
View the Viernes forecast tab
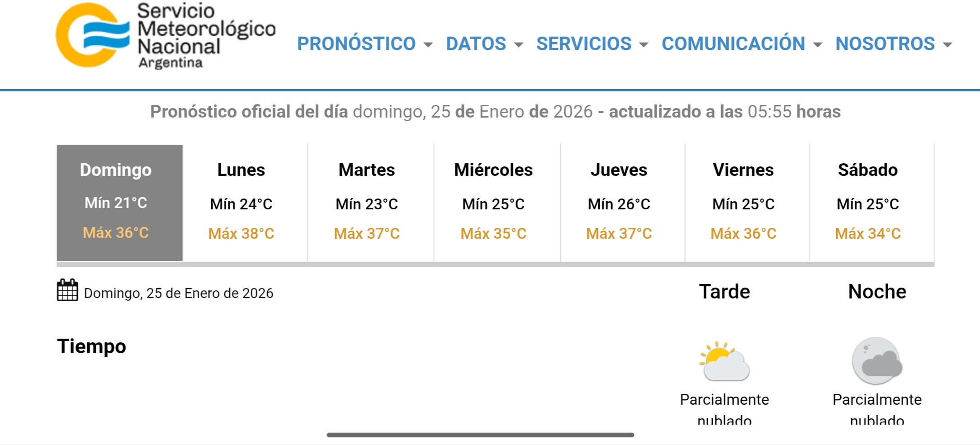[x=743, y=202]
